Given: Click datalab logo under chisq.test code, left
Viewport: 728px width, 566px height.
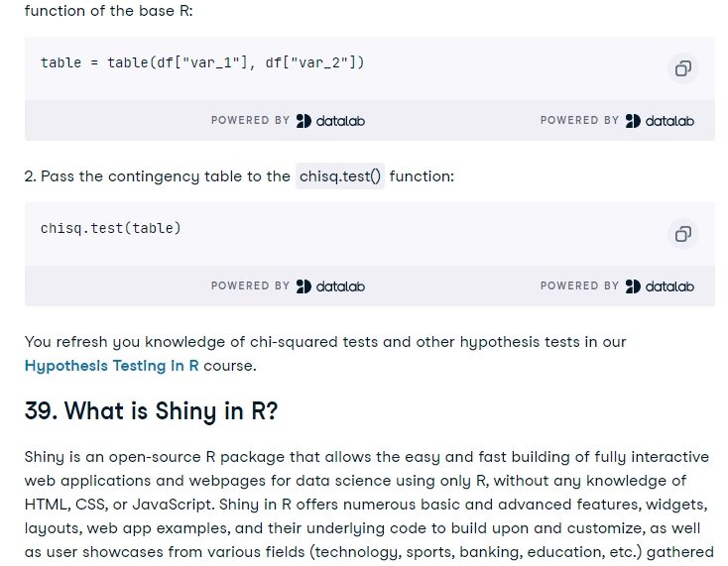Looking at the screenshot, I should coord(330,286).
